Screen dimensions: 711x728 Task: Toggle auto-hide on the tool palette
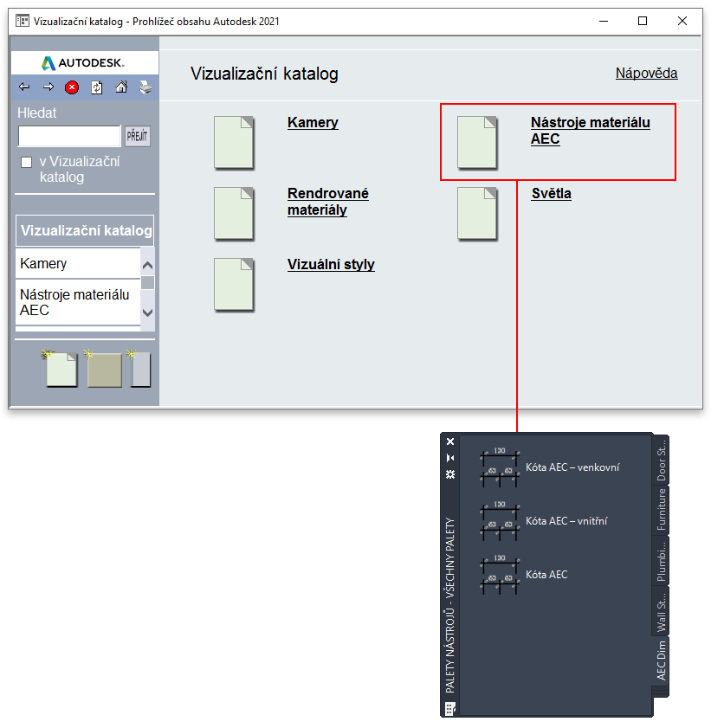450,458
